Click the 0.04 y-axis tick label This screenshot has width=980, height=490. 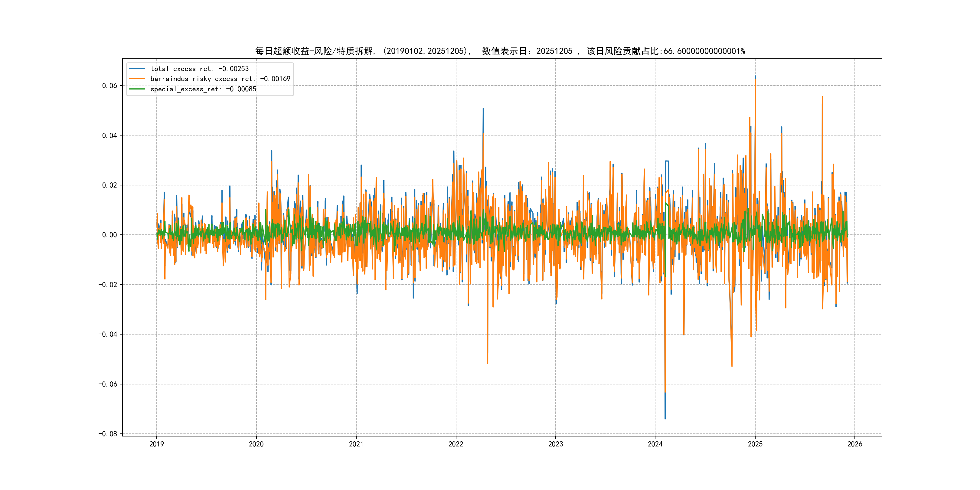pos(109,136)
